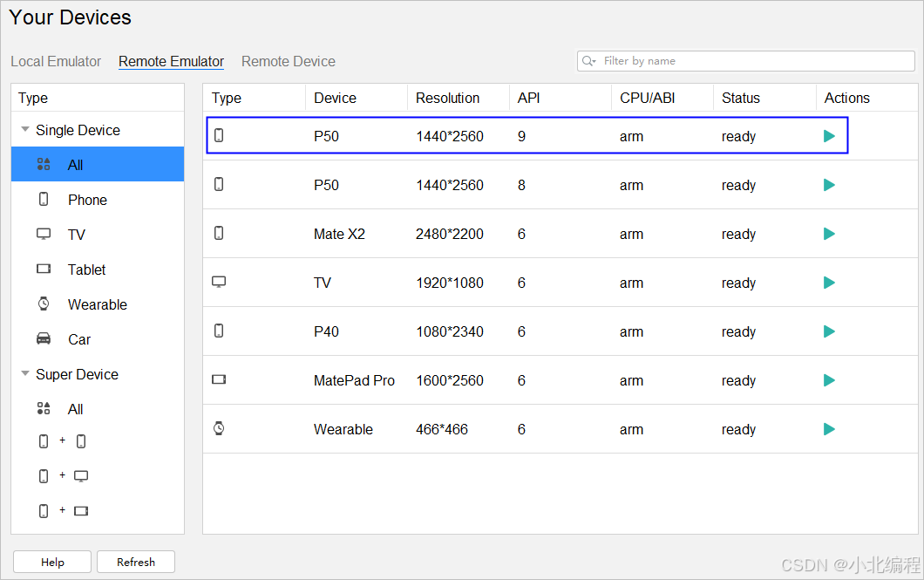This screenshot has height=580, width=924.
Task: Click the 1920*1080 resolution cell
Action: [450, 283]
